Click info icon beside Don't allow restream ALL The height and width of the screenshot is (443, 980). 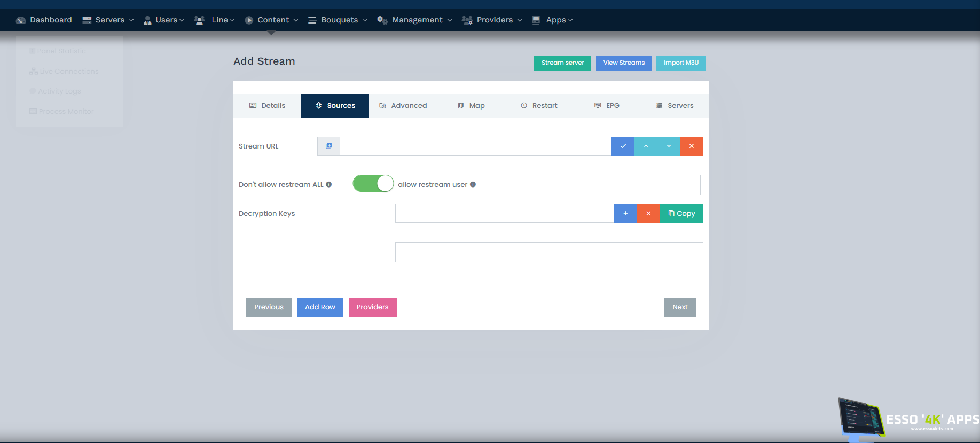pyautogui.click(x=329, y=184)
